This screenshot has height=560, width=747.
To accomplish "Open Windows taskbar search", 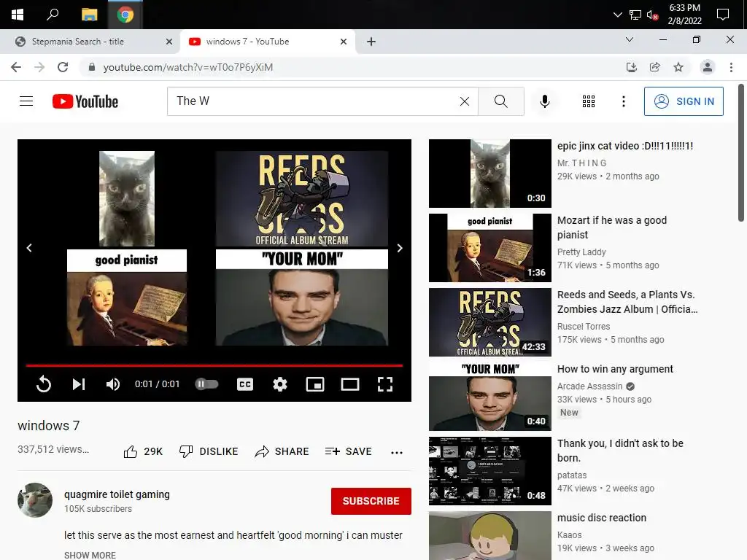I will pos(53,15).
